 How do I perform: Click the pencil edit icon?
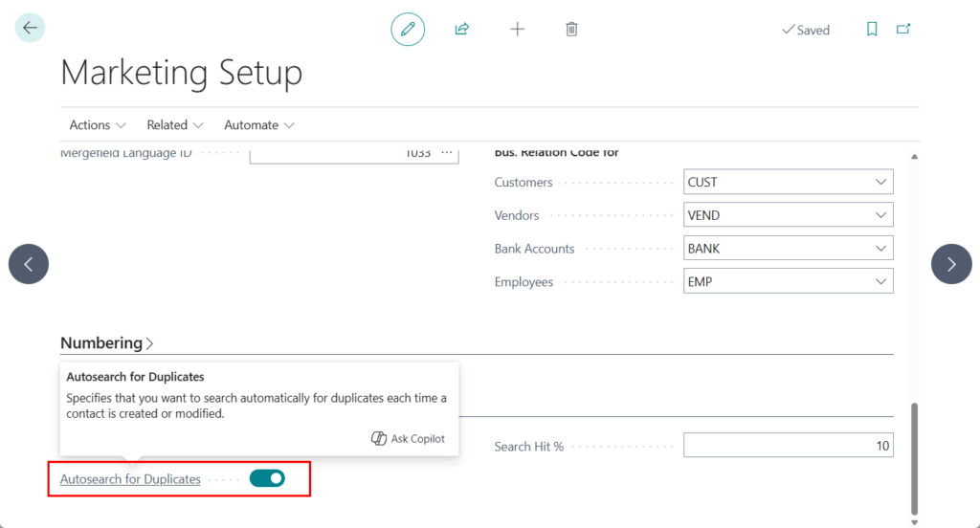408,30
